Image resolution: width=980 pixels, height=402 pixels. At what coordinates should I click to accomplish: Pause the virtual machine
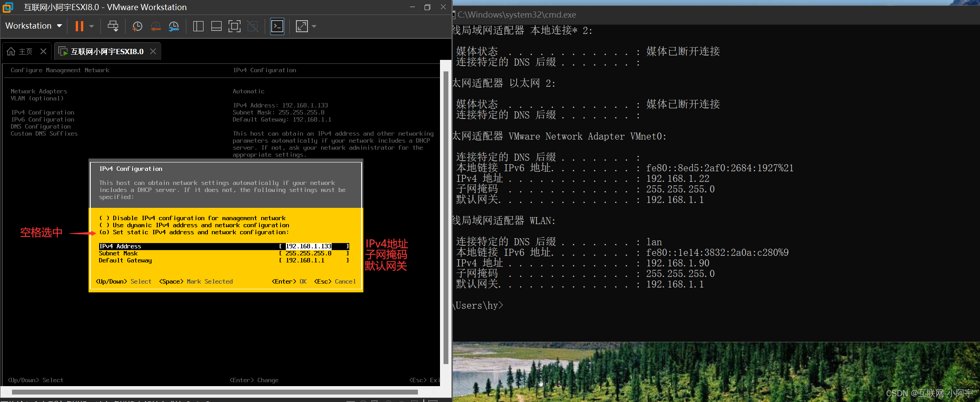[79, 26]
